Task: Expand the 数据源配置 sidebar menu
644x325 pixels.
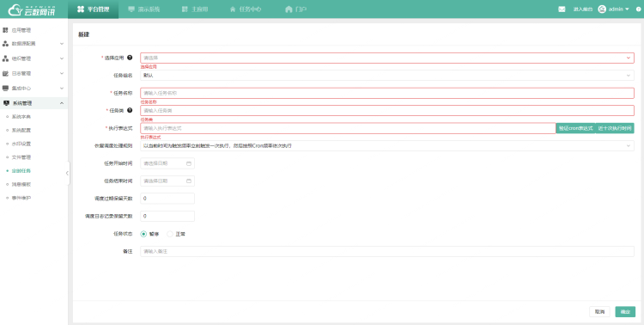Action: pos(33,43)
